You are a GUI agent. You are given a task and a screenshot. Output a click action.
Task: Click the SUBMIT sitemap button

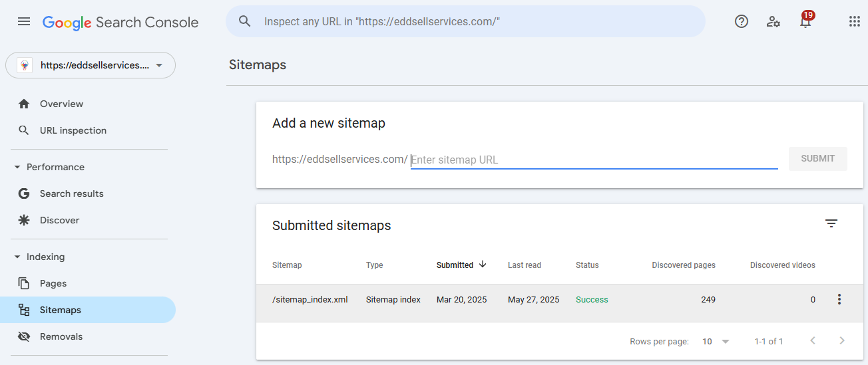(818, 158)
